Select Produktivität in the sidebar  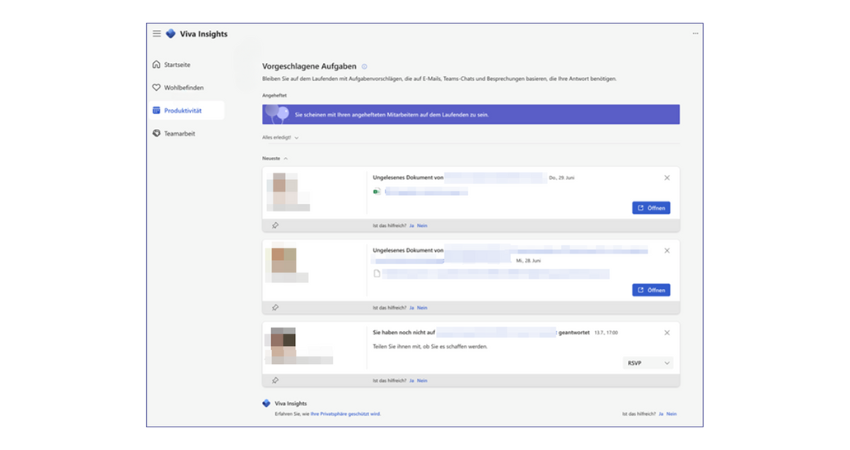point(186,110)
